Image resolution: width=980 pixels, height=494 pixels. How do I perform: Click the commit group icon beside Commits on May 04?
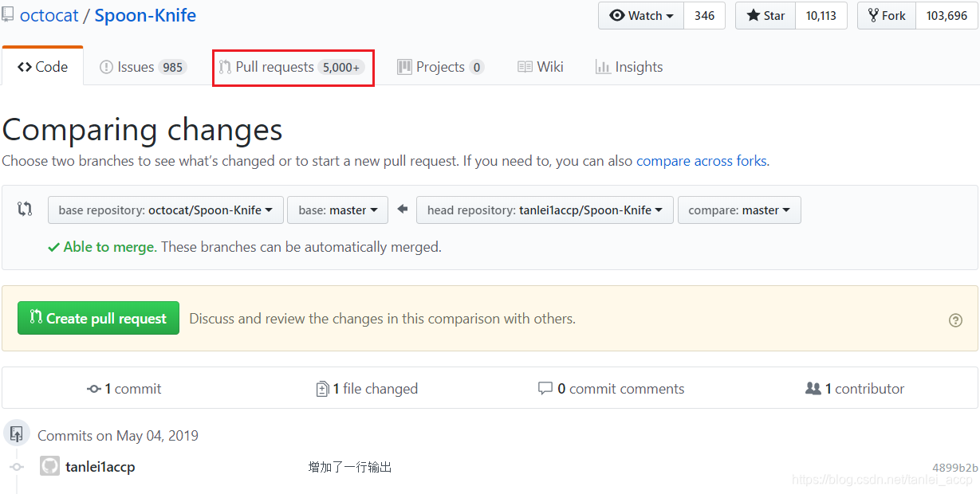[x=16, y=434]
